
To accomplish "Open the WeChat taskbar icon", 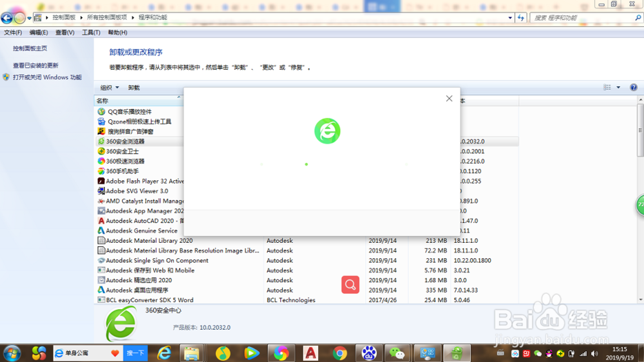I will coord(397,354).
